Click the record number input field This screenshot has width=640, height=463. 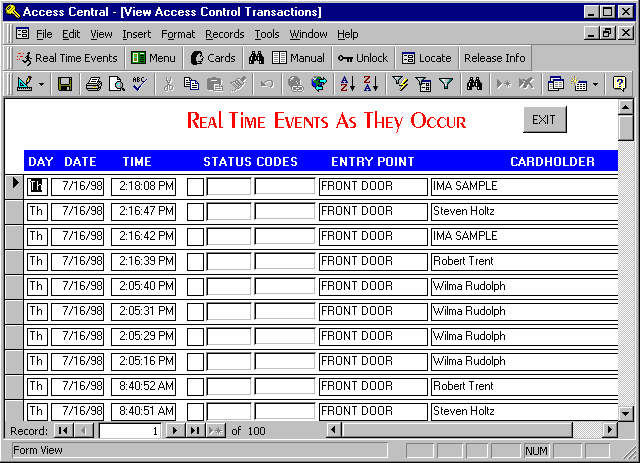[x=130, y=430]
